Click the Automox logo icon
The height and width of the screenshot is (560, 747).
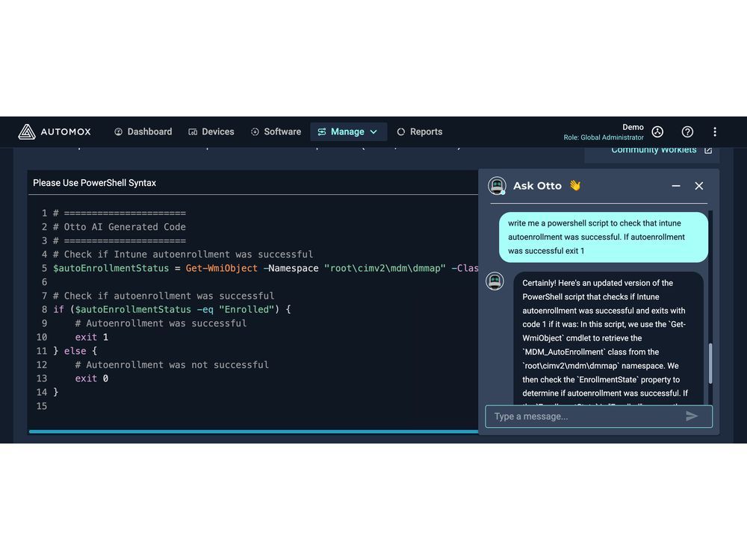click(25, 131)
